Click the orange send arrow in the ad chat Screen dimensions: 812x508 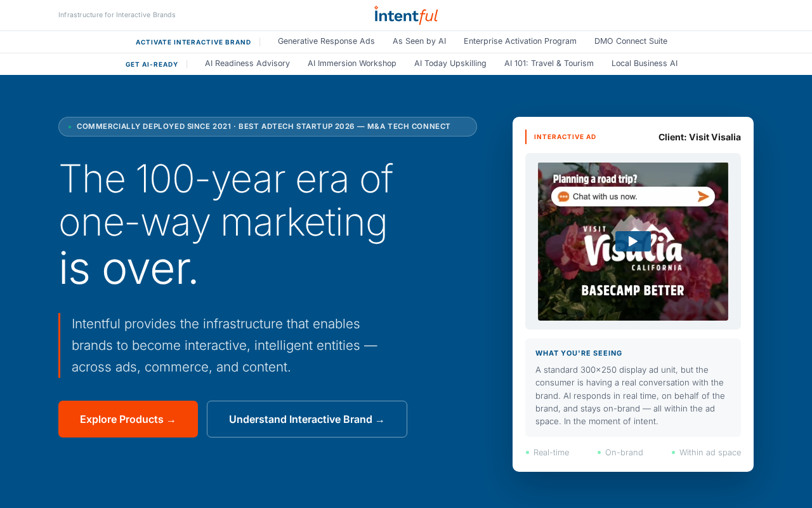703,197
